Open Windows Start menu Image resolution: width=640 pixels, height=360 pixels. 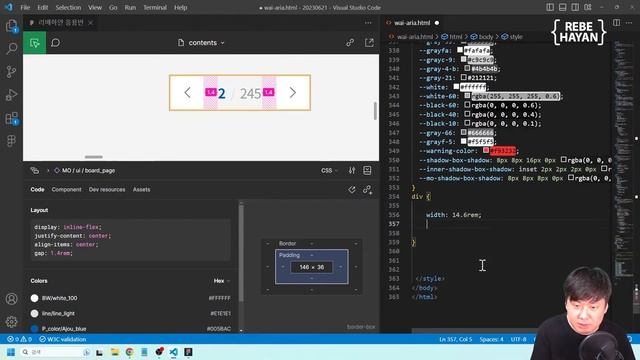[x=11, y=352]
